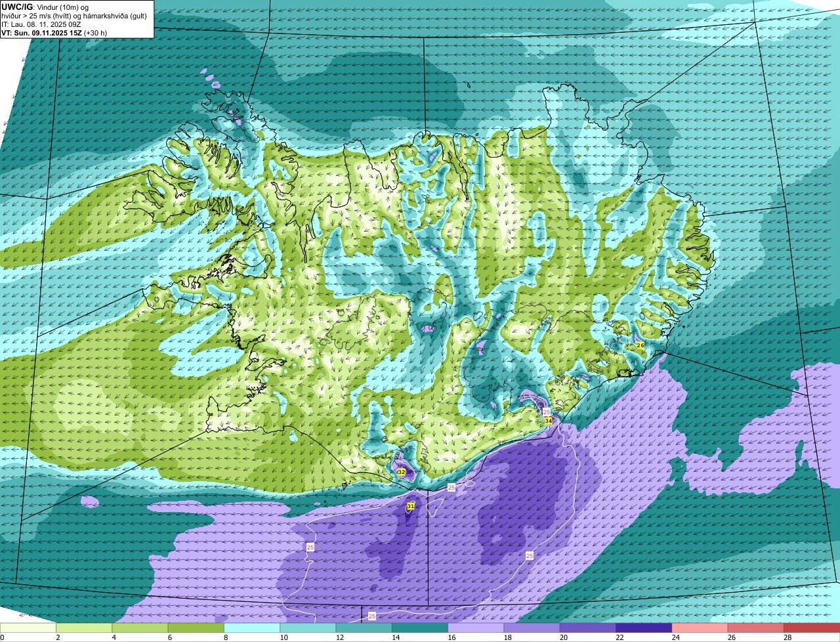Click the 24–26 m/s light pink legend swatch
840x642 pixels.
(x=700, y=628)
